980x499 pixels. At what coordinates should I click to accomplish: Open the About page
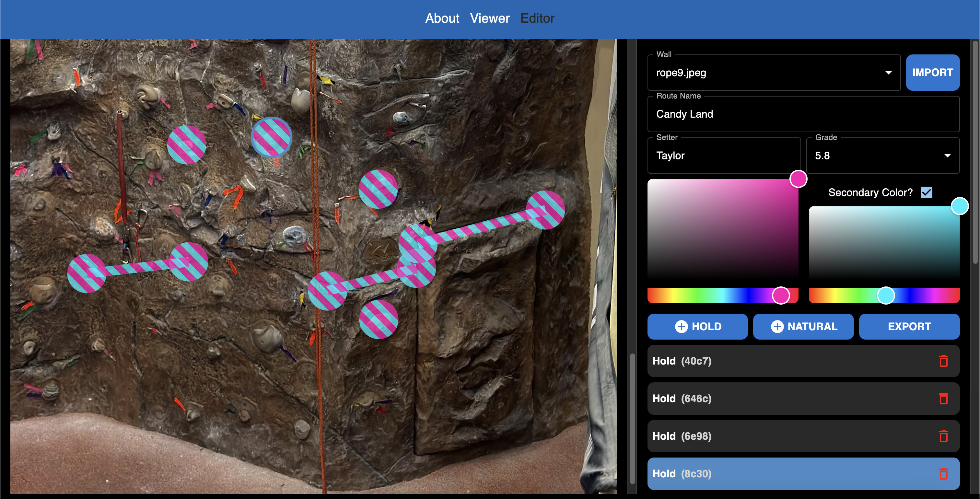tap(442, 18)
